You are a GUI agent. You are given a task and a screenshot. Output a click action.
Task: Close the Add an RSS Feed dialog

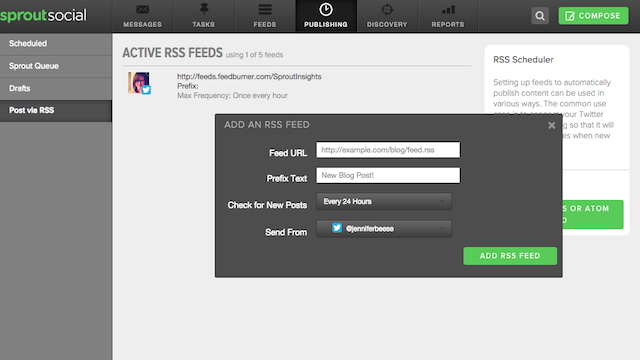(552, 125)
